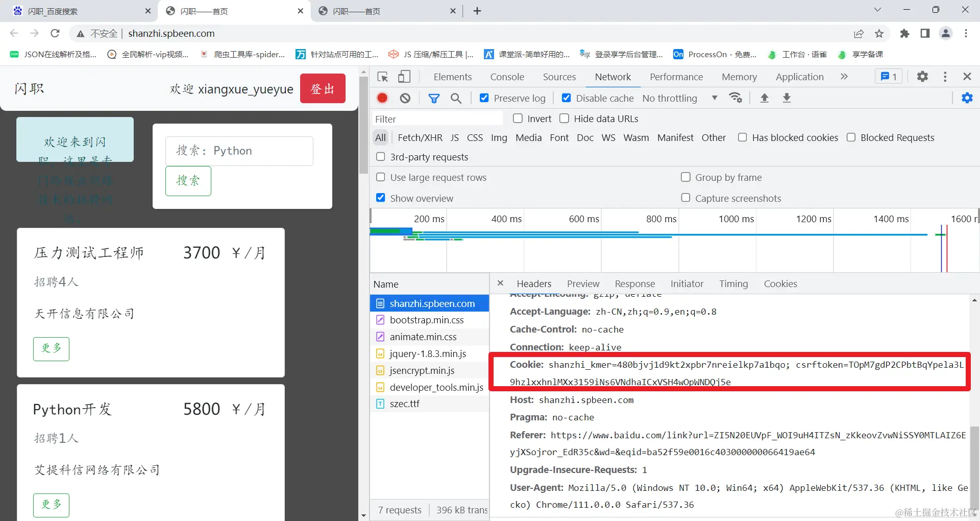Filter requests by Img type
980x521 pixels.
coord(499,137)
